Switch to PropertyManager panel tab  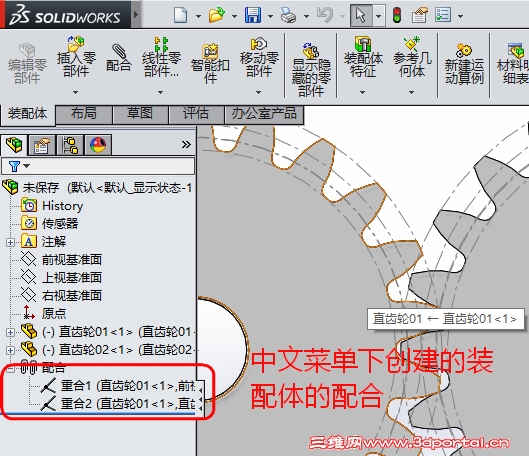tap(42, 145)
